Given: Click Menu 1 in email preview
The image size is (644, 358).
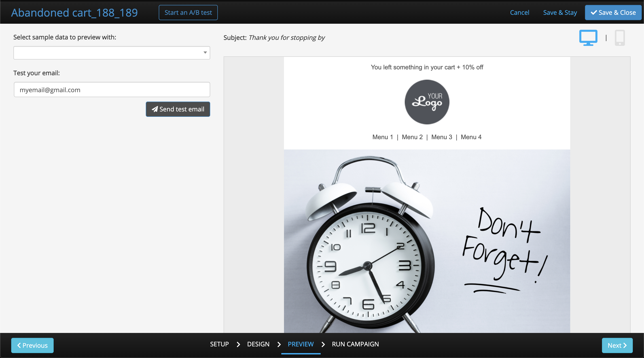Looking at the screenshot, I should pos(383,137).
